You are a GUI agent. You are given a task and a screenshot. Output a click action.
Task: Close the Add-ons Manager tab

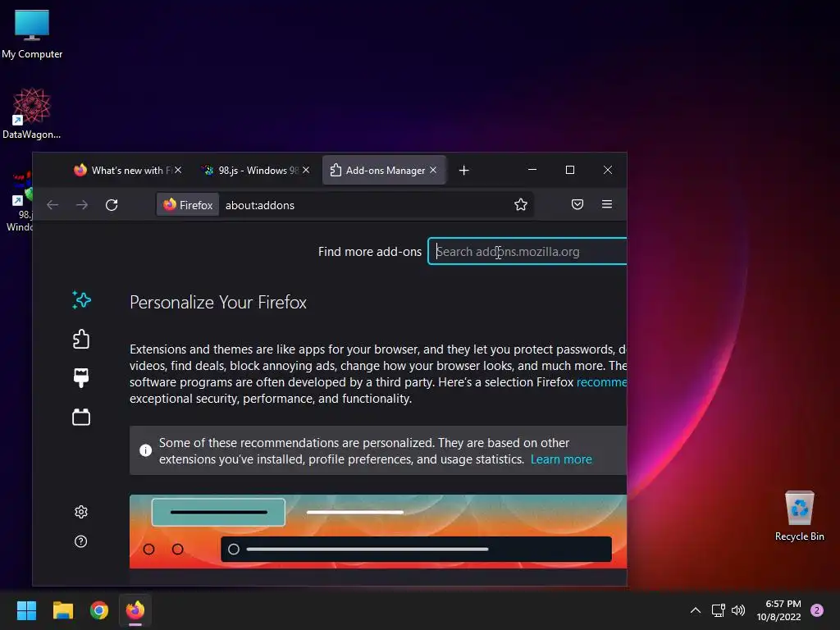(x=433, y=170)
